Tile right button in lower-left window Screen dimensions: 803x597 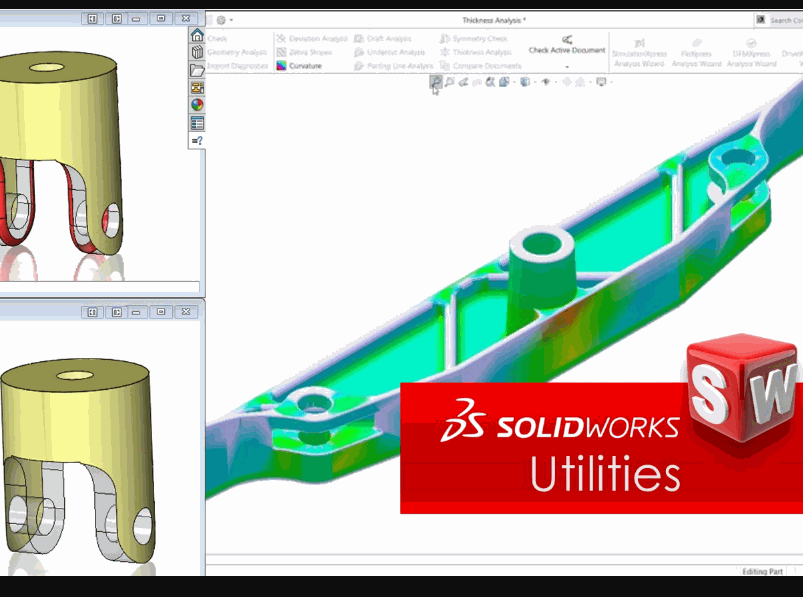point(117,312)
